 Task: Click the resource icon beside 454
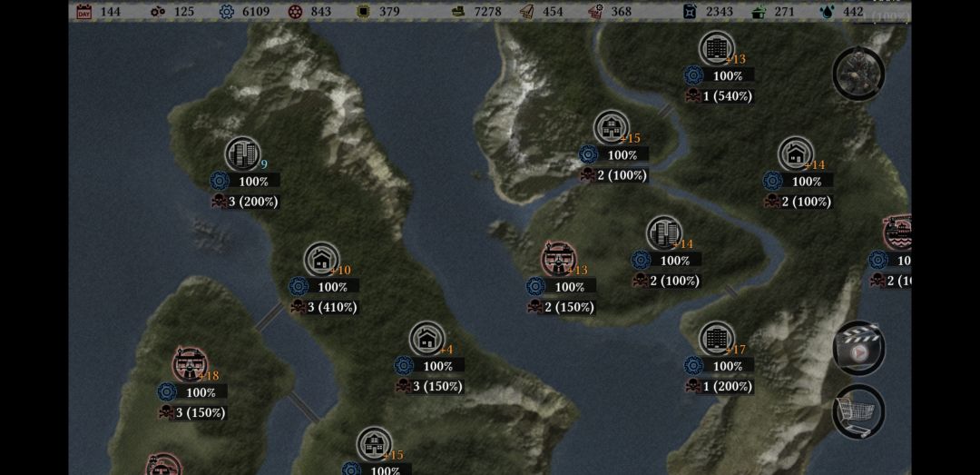coord(527,11)
